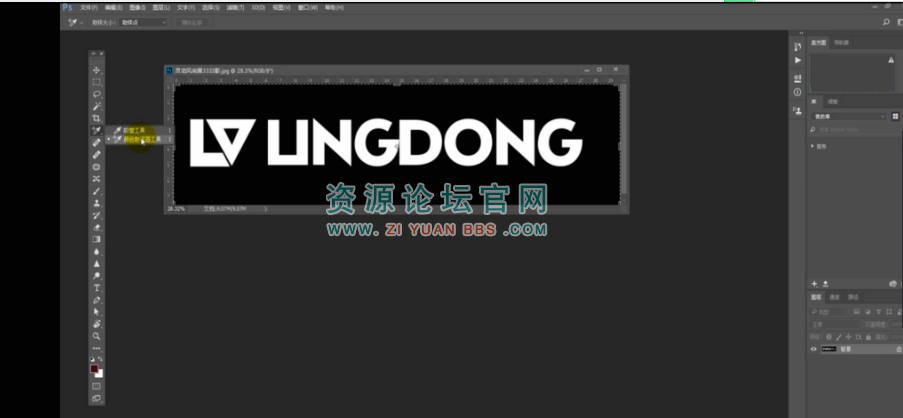Click the Libraries upload icon
Viewport: 903px width, 418px height.
click(x=825, y=284)
